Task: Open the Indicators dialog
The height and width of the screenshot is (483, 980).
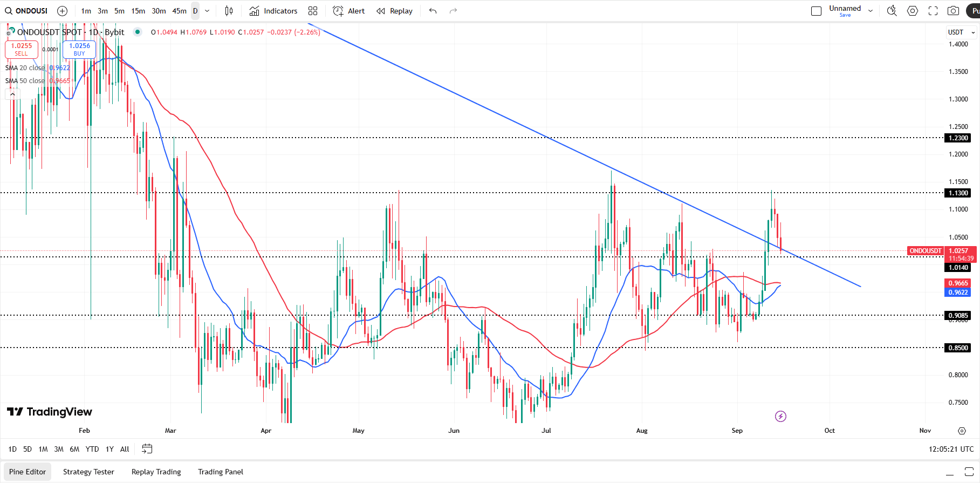Action: pos(273,11)
